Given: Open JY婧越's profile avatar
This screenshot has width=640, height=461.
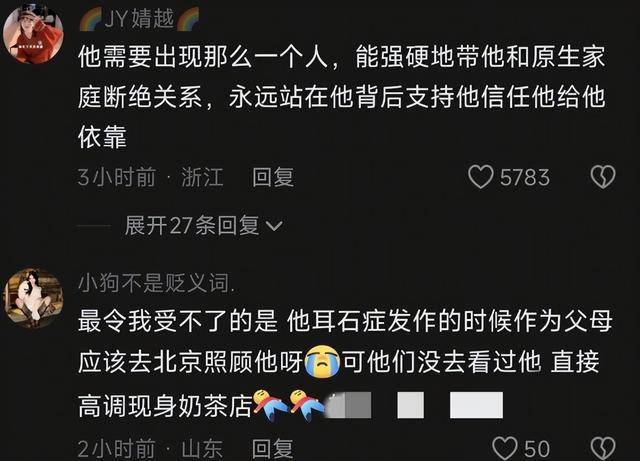Looking at the screenshot, I should (33, 34).
